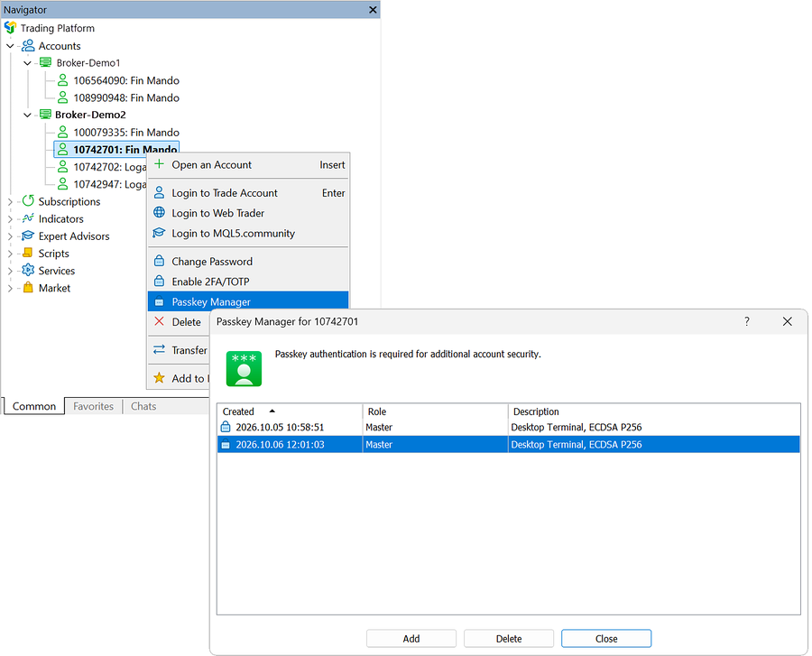The image size is (812, 656).
Task: Click the Services gear icon
Action: click(28, 271)
